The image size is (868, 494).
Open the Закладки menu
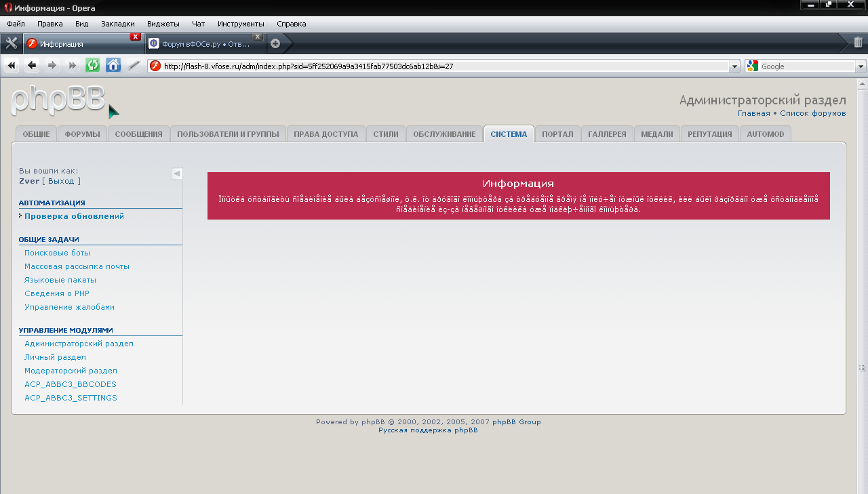(x=117, y=24)
